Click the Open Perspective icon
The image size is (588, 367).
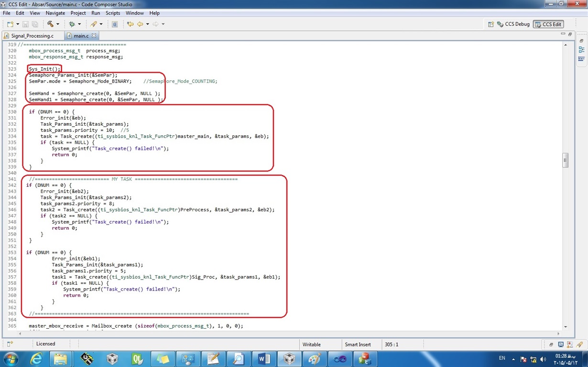pyautogui.click(x=491, y=24)
